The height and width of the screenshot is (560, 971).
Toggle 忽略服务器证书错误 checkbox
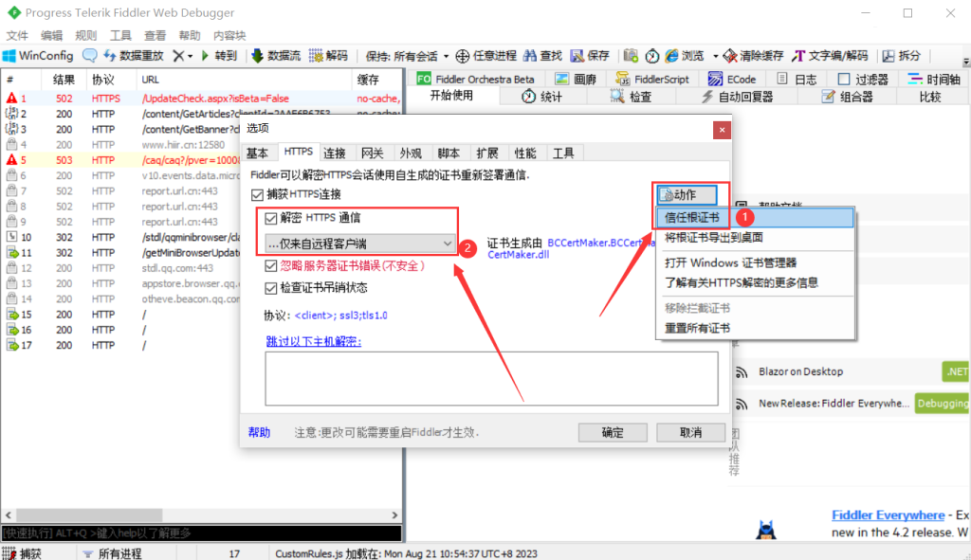tap(270, 265)
